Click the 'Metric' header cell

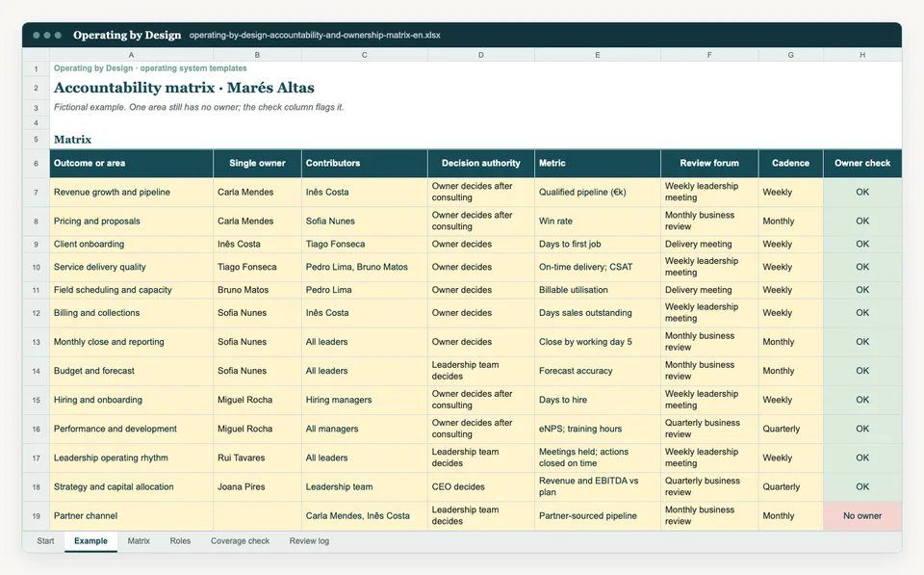598,164
